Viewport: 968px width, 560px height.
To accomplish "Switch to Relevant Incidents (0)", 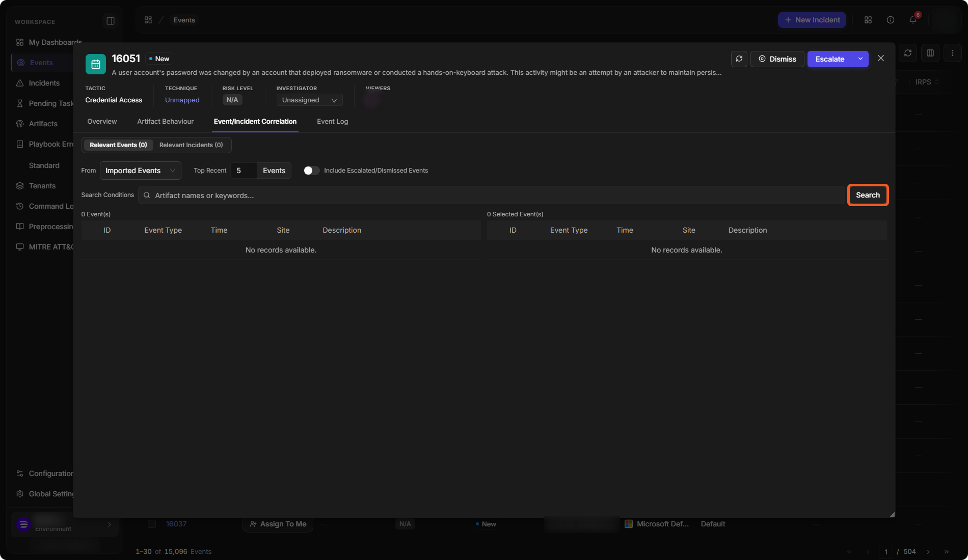I will 191,145.
